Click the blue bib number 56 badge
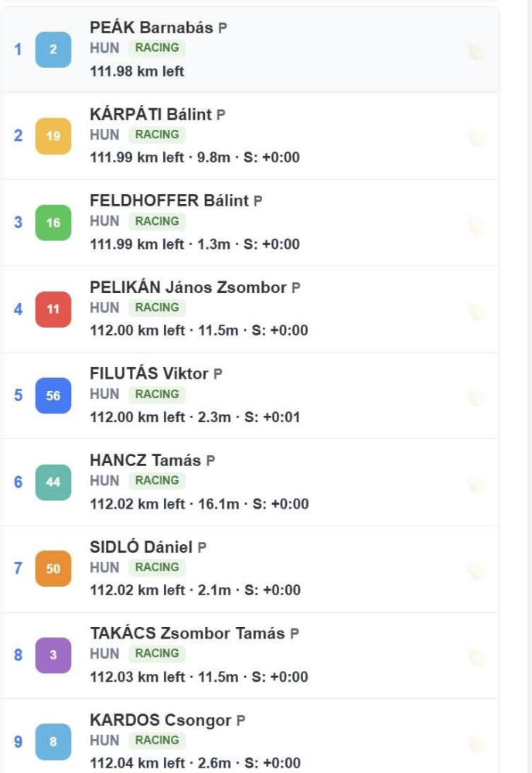Screen dimensions: 532x773 (x=53, y=395)
